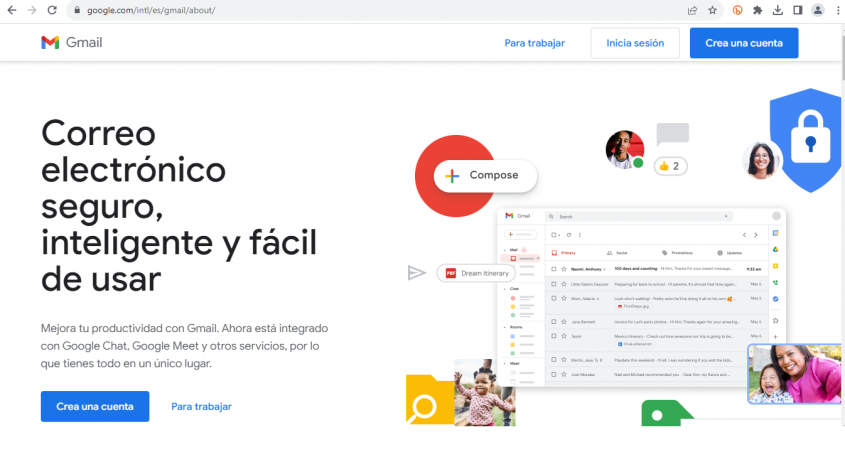The image size is (845, 462).
Task: Click the newer page chevron in the mockup
Action: [x=744, y=235]
